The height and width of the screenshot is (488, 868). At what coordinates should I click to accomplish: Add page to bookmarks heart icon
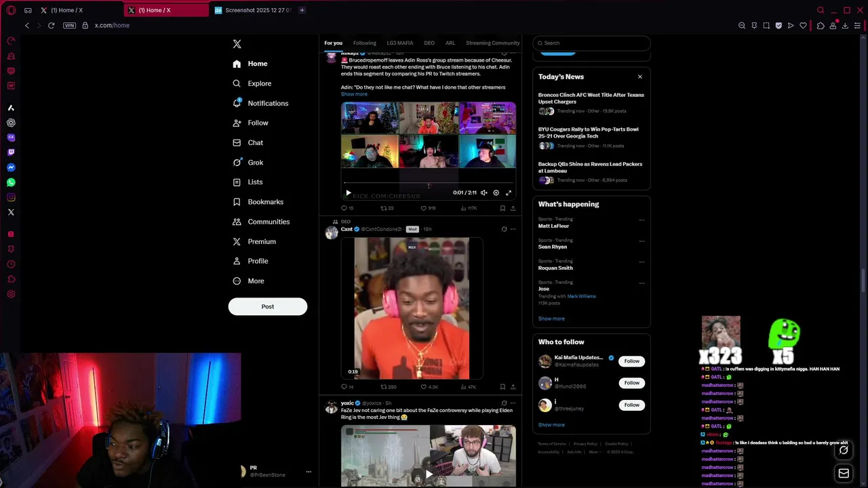803,25
